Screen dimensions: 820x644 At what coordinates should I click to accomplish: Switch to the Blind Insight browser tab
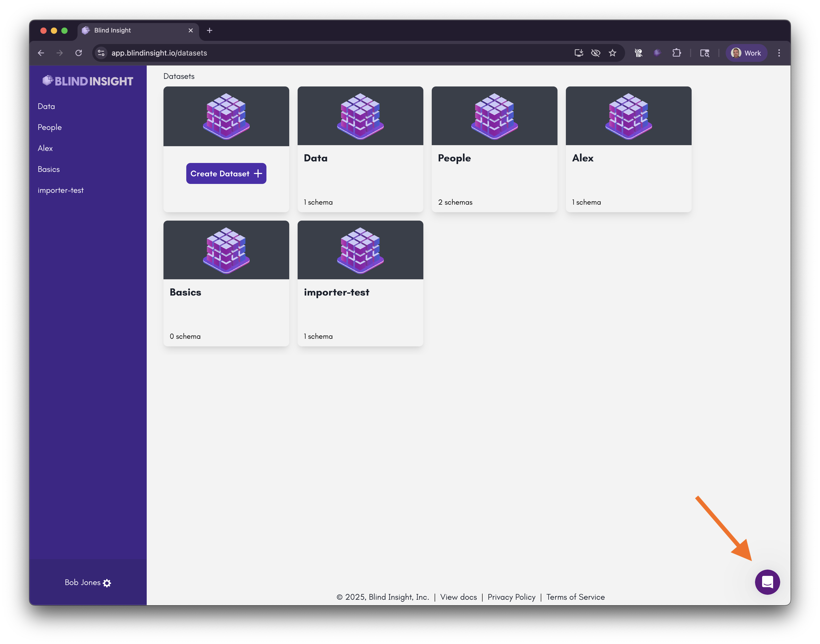pos(138,30)
